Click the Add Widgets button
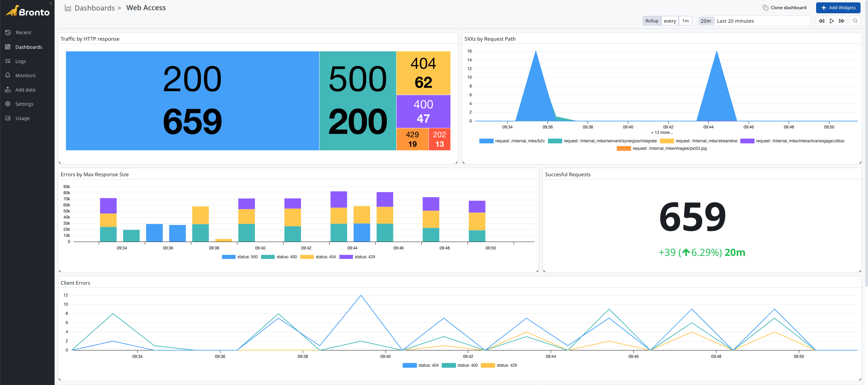The image size is (868, 385). pos(838,7)
